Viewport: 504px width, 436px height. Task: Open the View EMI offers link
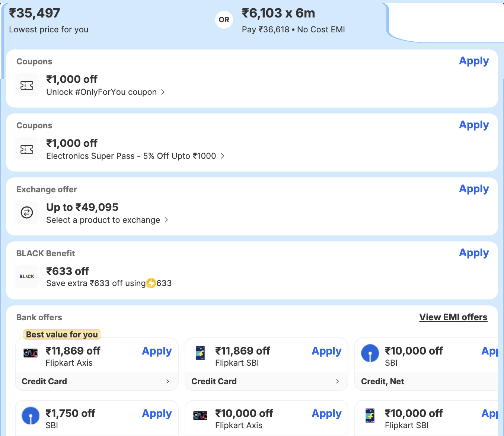453,317
